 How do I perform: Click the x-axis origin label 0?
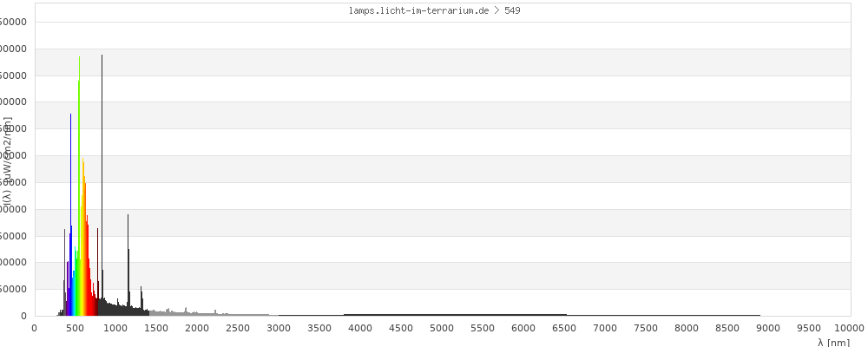[35, 328]
